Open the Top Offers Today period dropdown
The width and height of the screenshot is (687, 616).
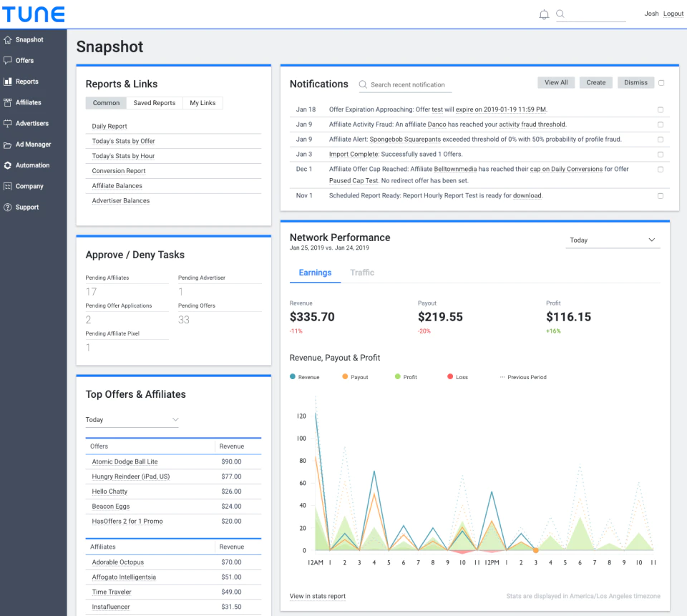point(132,420)
